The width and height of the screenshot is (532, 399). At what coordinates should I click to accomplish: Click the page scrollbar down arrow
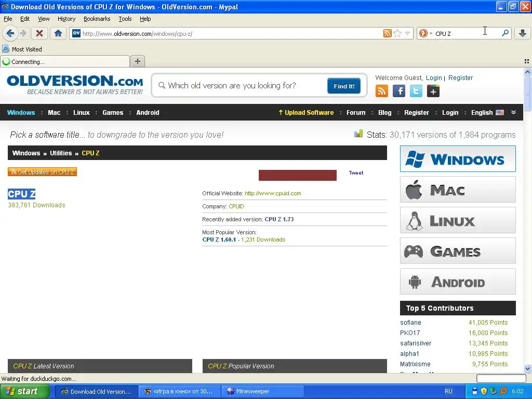pyautogui.click(x=527, y=368)
